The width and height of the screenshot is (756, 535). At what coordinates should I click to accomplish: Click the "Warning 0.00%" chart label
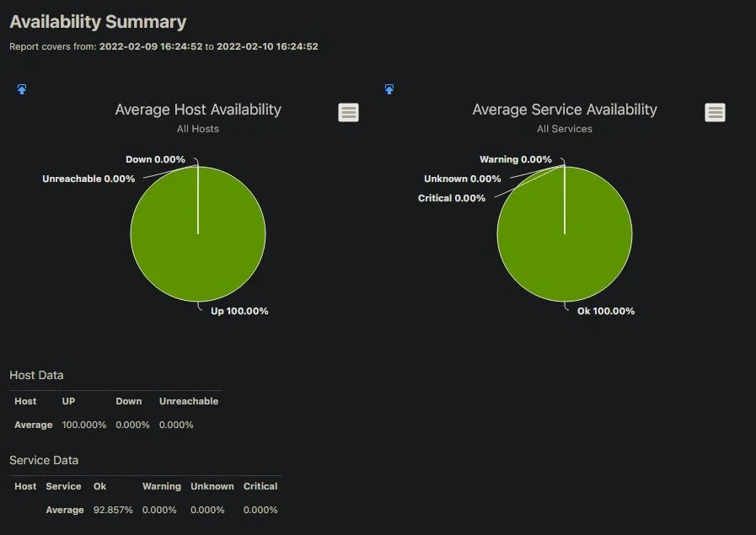click(x=516, y=159)
